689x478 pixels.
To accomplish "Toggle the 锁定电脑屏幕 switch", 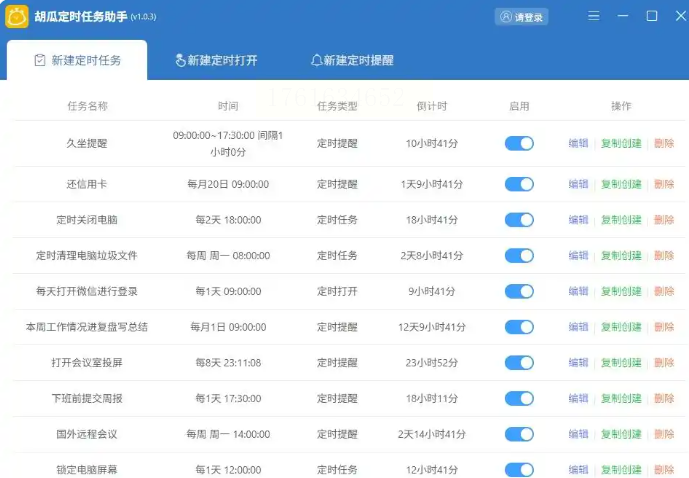I will 519,470.
